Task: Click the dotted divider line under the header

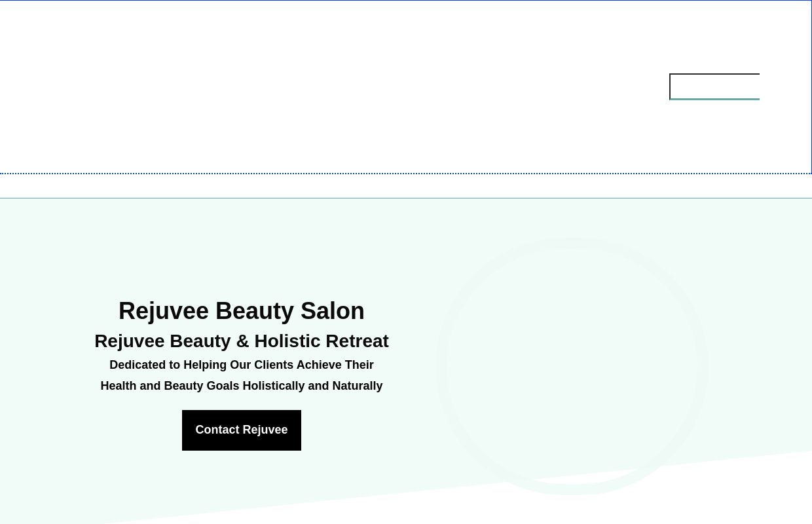Action: point(406,173)
